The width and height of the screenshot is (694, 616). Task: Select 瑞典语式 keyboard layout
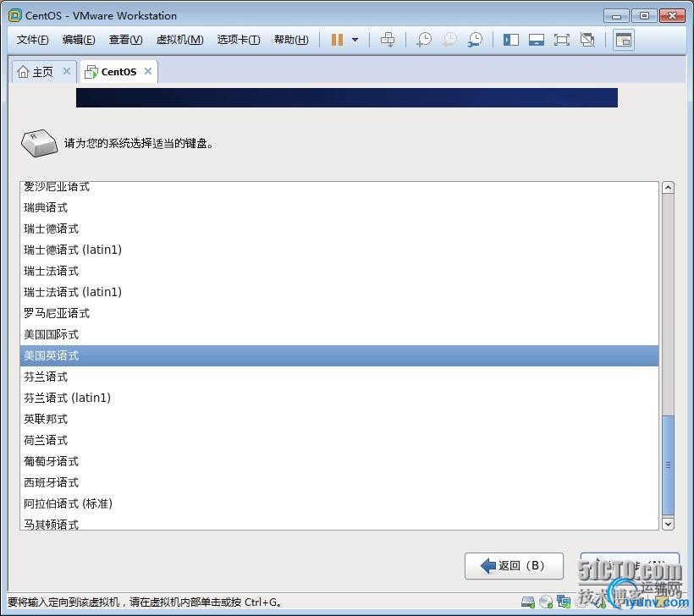pyautogui.click(x=339, y=207)
